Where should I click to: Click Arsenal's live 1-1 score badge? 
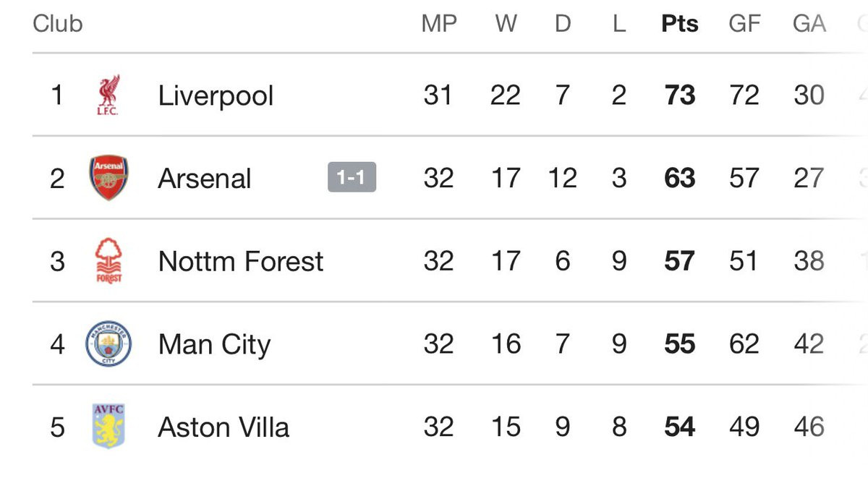click(x=352, y=178)
